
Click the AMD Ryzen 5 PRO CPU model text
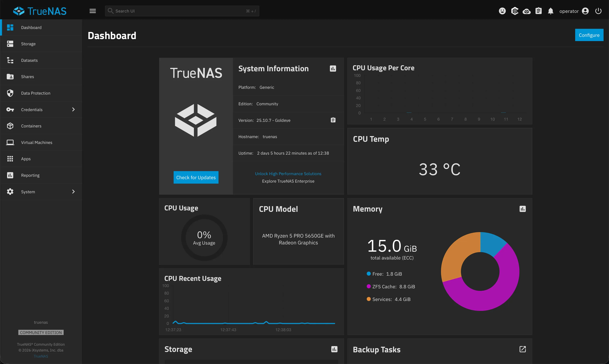tap(298, 239)
